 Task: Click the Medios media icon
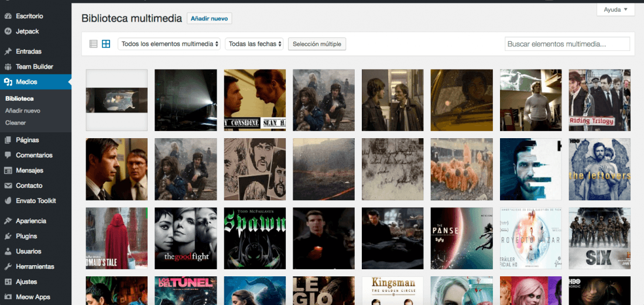point(8,82)
